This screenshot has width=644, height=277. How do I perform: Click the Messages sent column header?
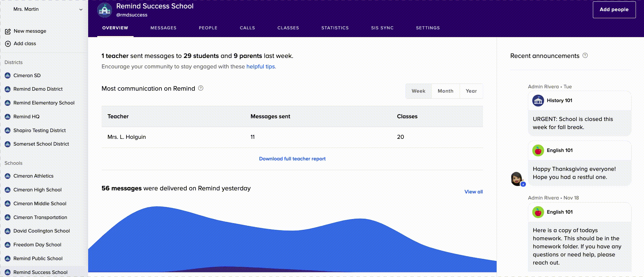coord(270,116)
